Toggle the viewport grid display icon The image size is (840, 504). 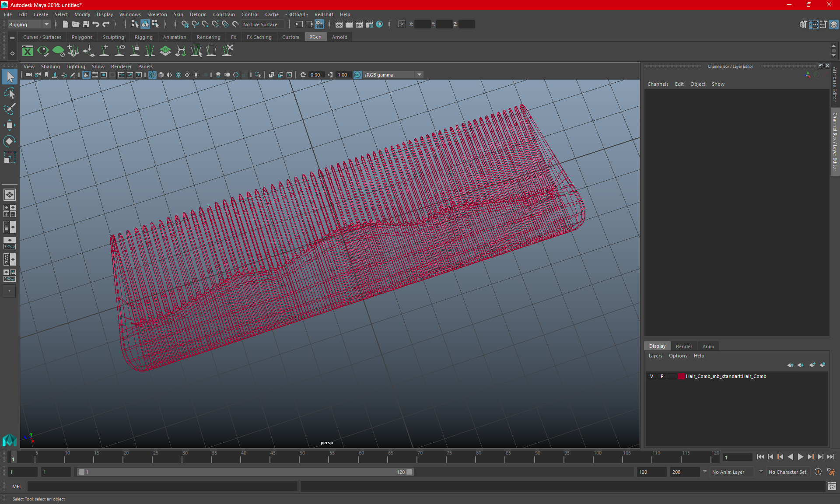pos(86,75)
